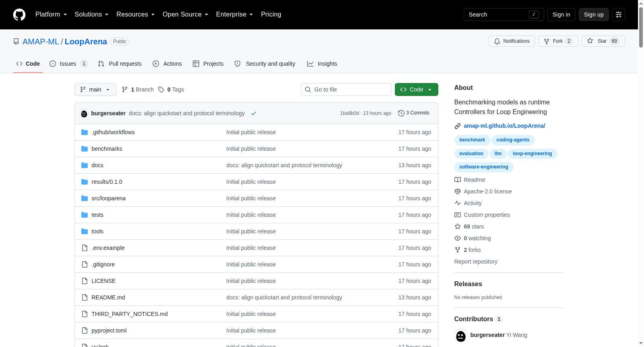Click the passing checkmark status on the latest commit
Viewport: 644px width, 347px height.
pyautogui.click(x=254, y=113)
